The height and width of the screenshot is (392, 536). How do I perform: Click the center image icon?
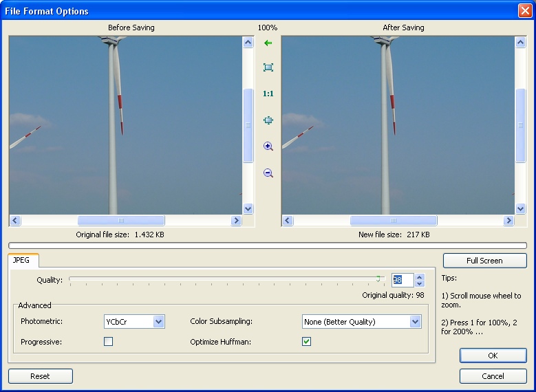click(268, 120)
